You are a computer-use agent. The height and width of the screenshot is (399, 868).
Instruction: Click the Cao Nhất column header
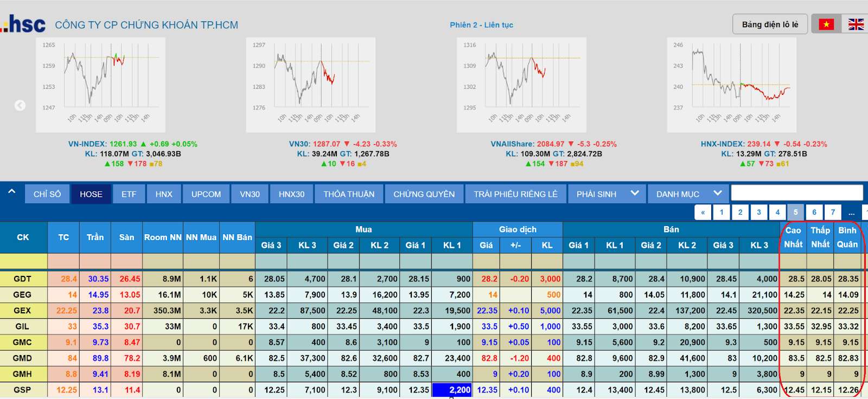793,237
